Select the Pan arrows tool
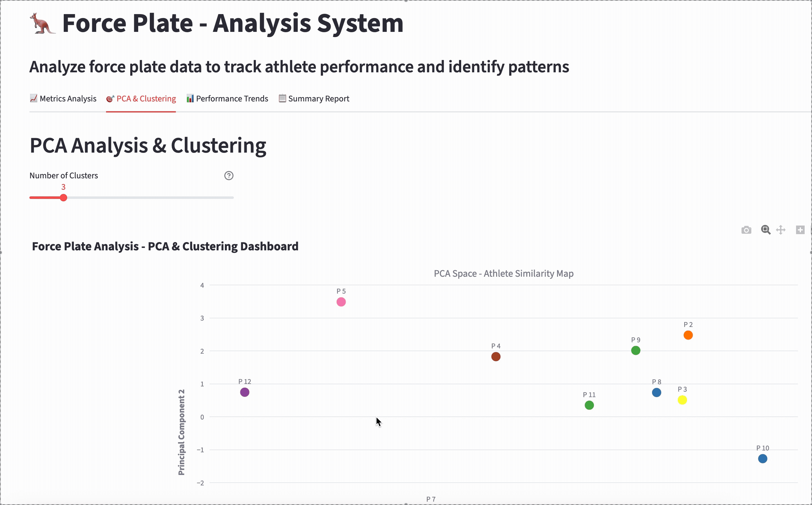 (781, 230)
